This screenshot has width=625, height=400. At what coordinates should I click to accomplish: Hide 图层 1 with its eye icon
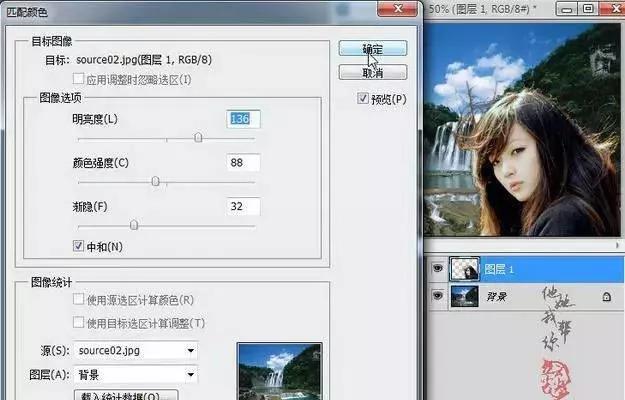tap(438, 268)
